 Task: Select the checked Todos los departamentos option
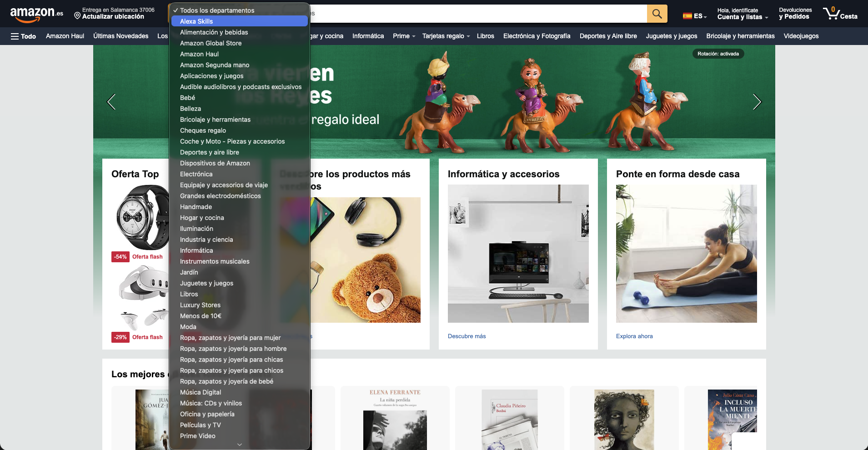pos(217,10)
